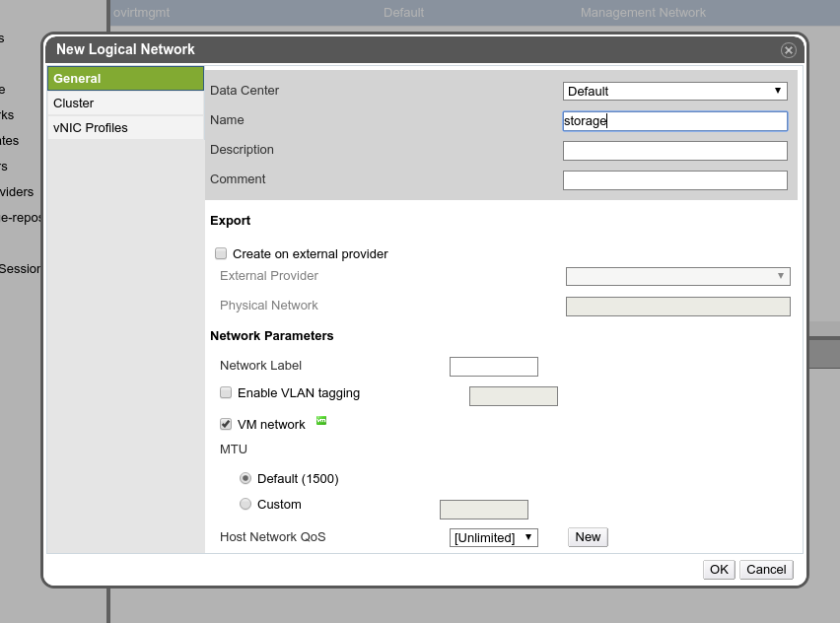Expand the External Provider dropdown
Viewport: 840px width, 623px height.
point(677,276)
